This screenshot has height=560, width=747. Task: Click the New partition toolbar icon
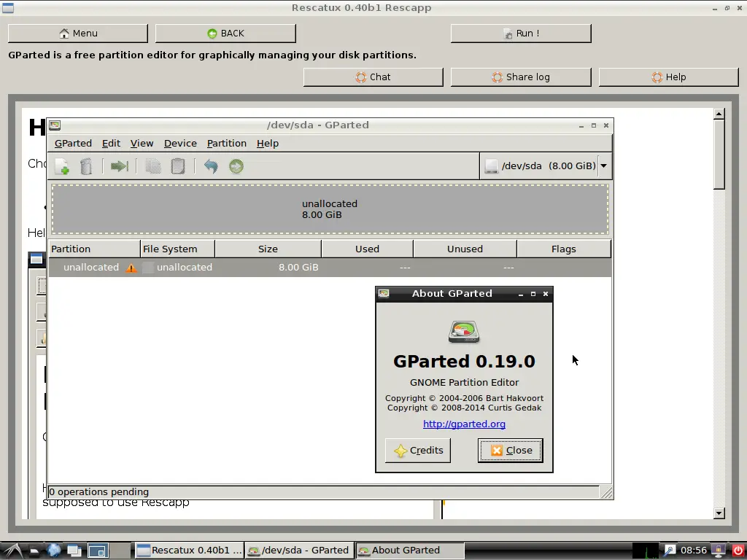point(62,166)
